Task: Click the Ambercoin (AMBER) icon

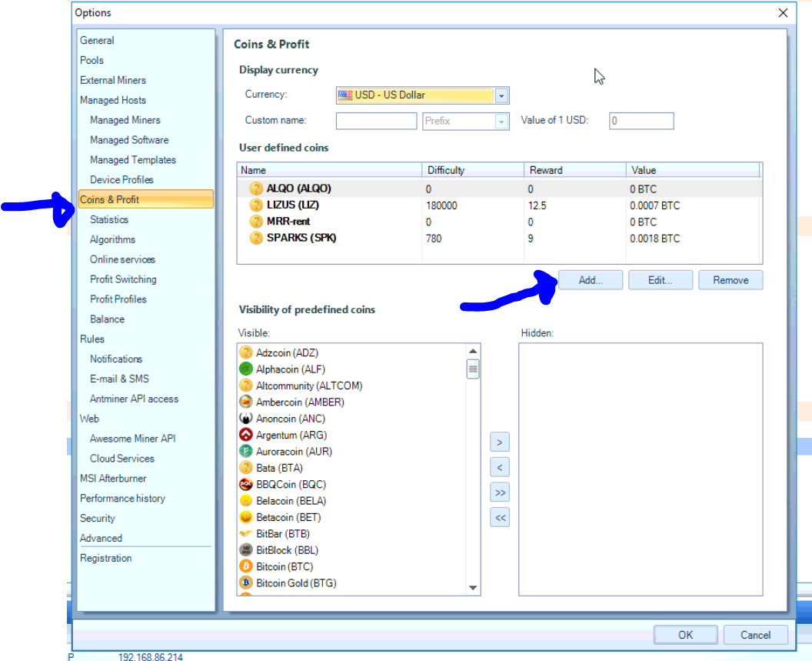Action: [x=246, y=402]
